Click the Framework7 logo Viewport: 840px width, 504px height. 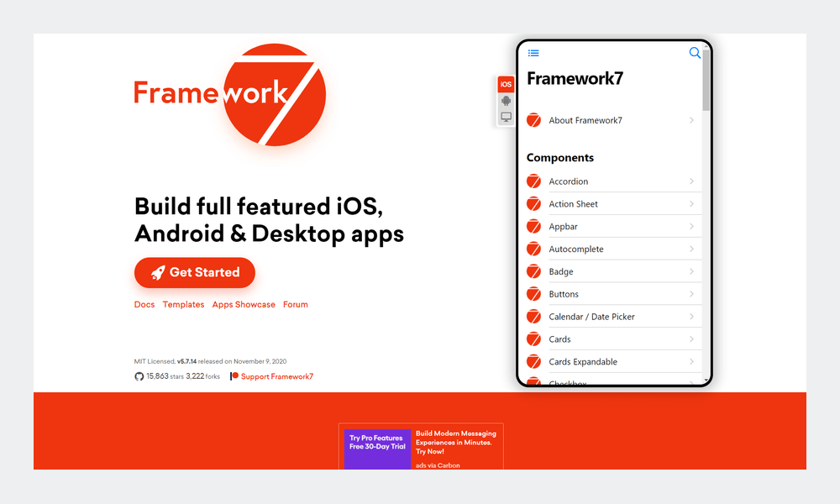point(230,94)
